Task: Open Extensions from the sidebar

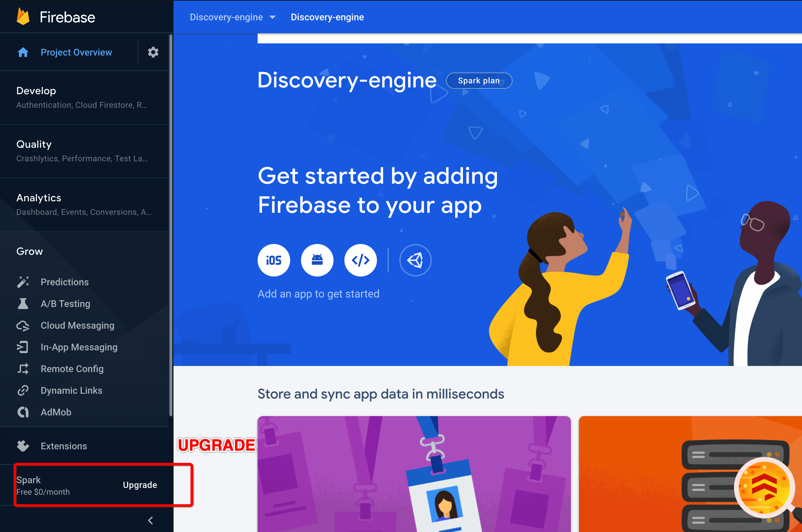Action: (x=64, y=446)
